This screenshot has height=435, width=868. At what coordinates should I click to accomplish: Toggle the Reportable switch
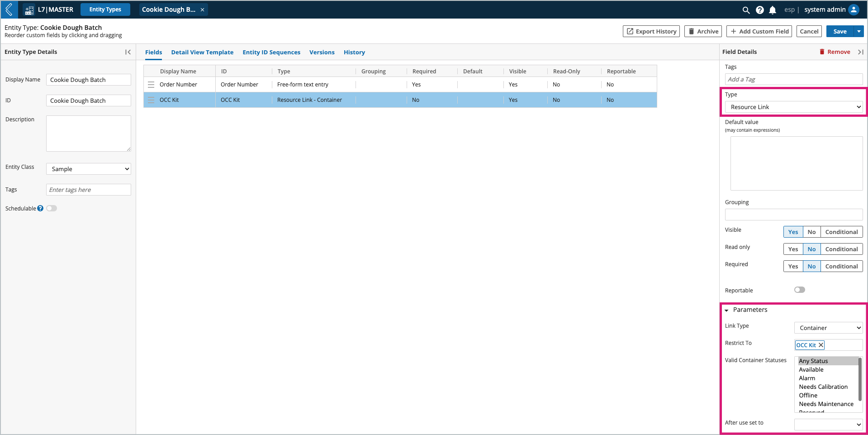point(800,290)
